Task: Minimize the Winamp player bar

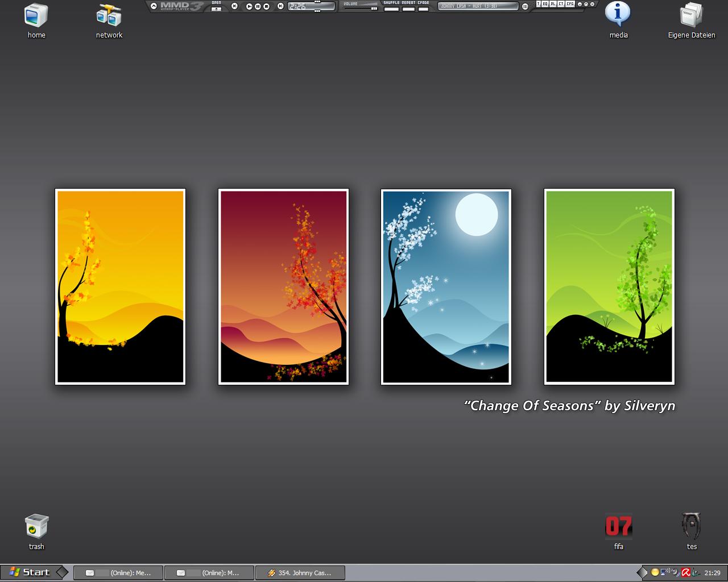Action: [x=580, y=4]
